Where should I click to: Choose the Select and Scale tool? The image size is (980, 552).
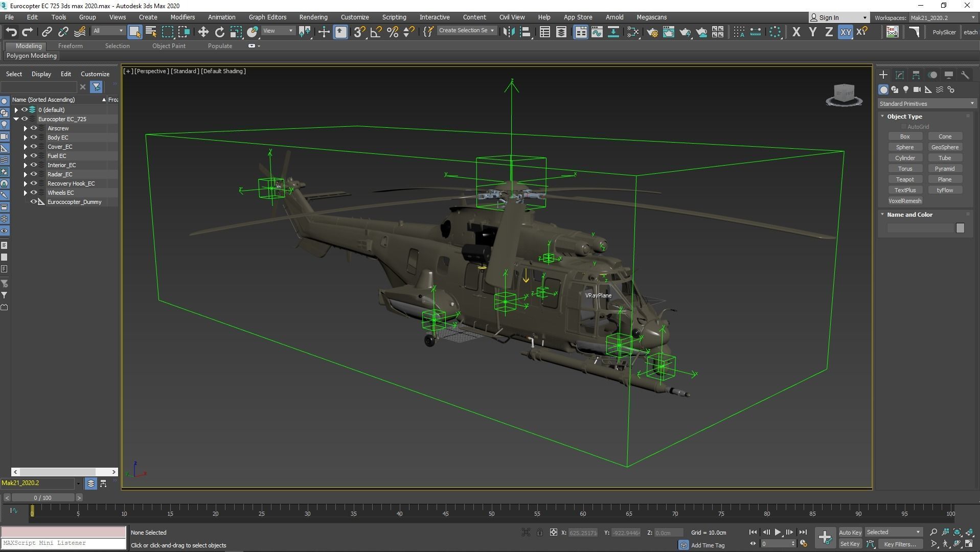pyautogui.click(x=236, y=32)
